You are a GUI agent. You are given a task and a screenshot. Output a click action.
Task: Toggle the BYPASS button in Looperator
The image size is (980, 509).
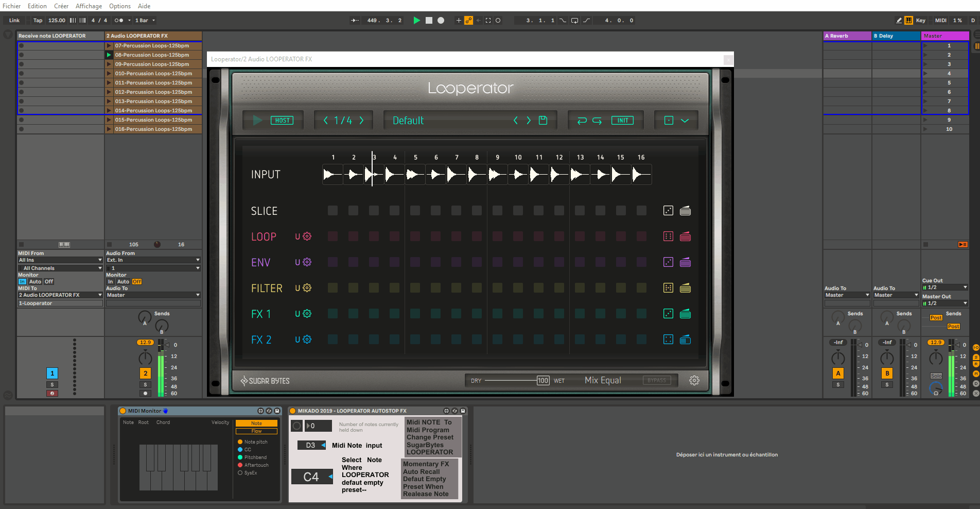click(x=656, y=380)
